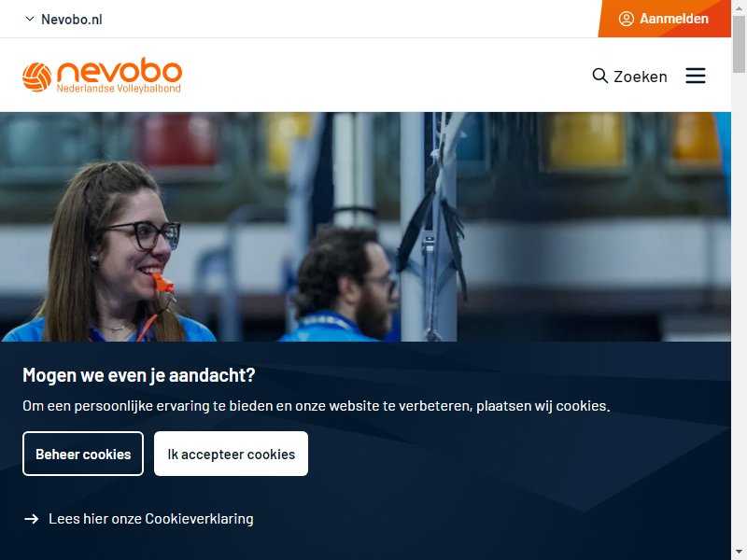This screenshot has height=560, width=747.
Task: Click the arrow icon before Cookieverklaring
Action: click(x=32, y=519)
